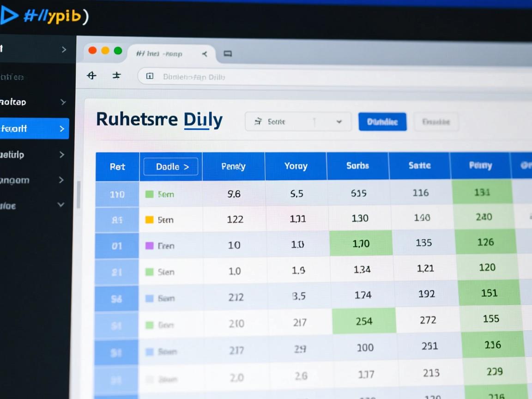The height and width of the screenshot is (399, 532).
Task: Click the arrow icon on the browser tab
Action: [x=205, y=54]
